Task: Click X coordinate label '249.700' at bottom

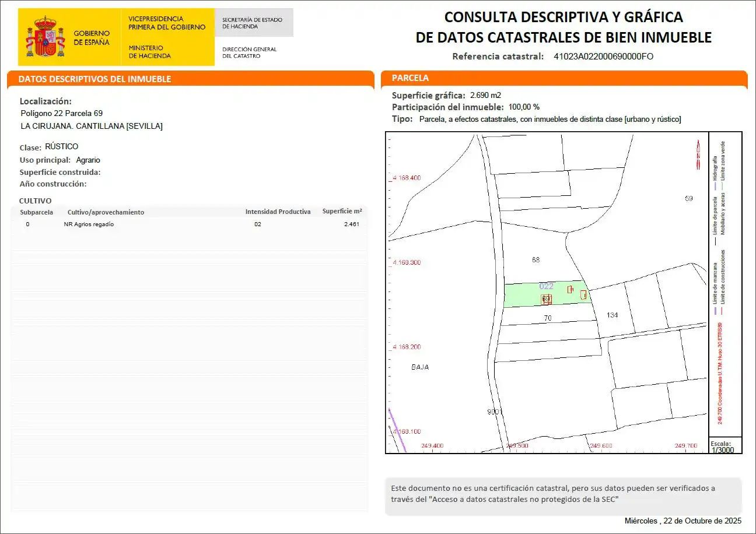Action: pyautogui.click(x=686, y=446)
